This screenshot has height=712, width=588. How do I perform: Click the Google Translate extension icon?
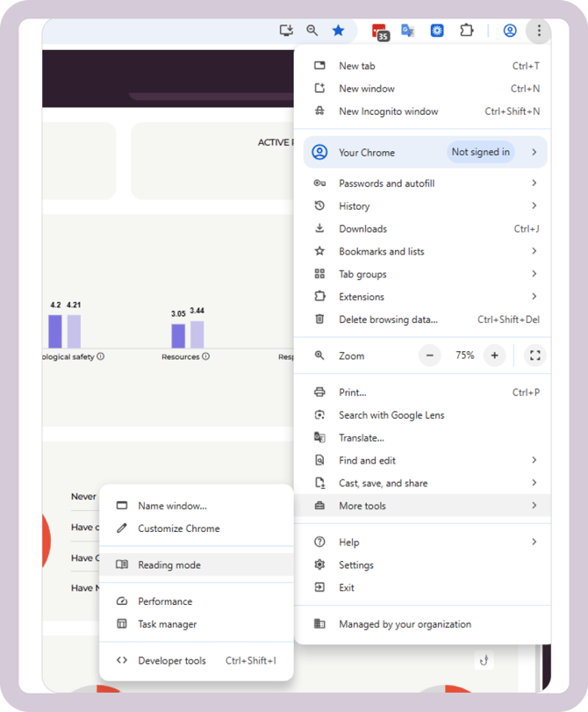408,31
